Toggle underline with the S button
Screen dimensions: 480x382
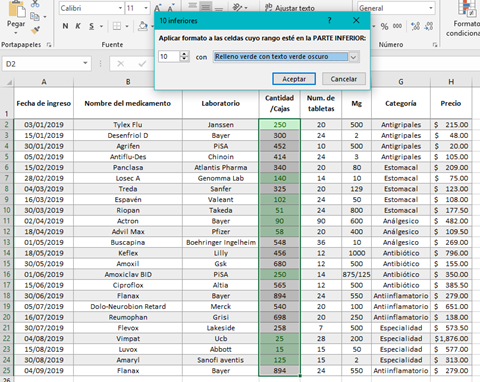point(91,26)
